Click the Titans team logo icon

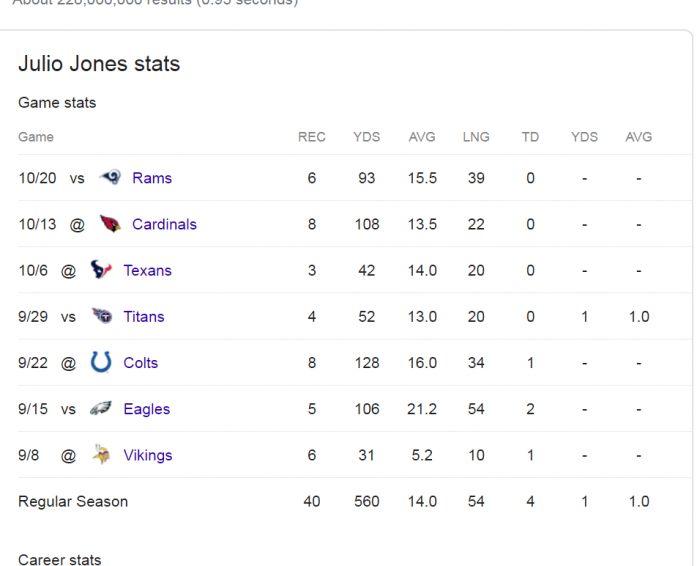coord(101,316)
